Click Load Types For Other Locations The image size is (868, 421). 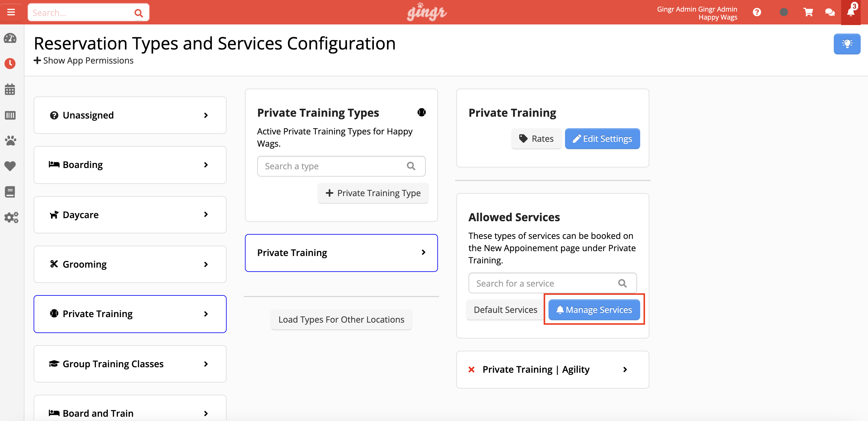[x=341, y=319]
